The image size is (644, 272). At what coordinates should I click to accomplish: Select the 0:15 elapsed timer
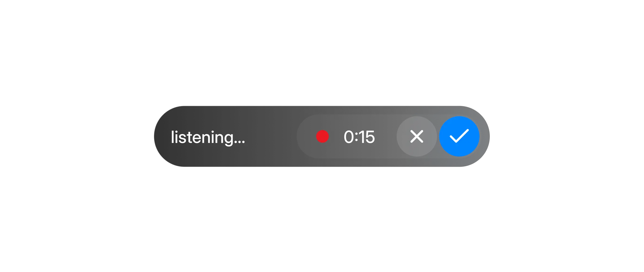[359, 137]
